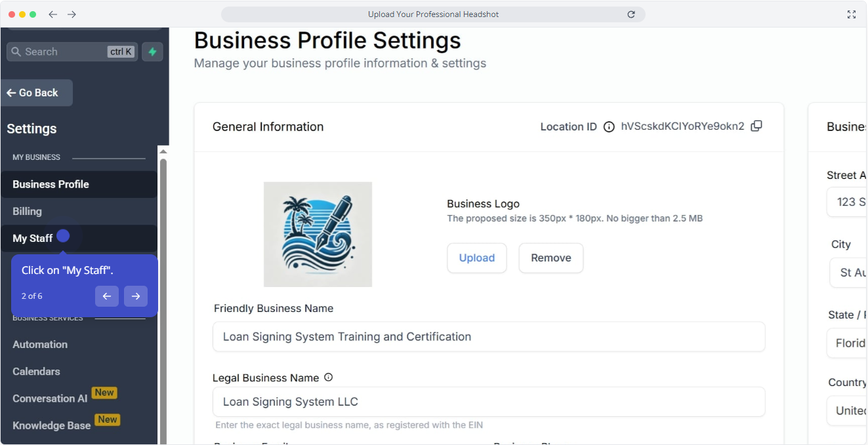Advance the tour with the right arrow
This screenshot has height=445, width=868.
136,296
